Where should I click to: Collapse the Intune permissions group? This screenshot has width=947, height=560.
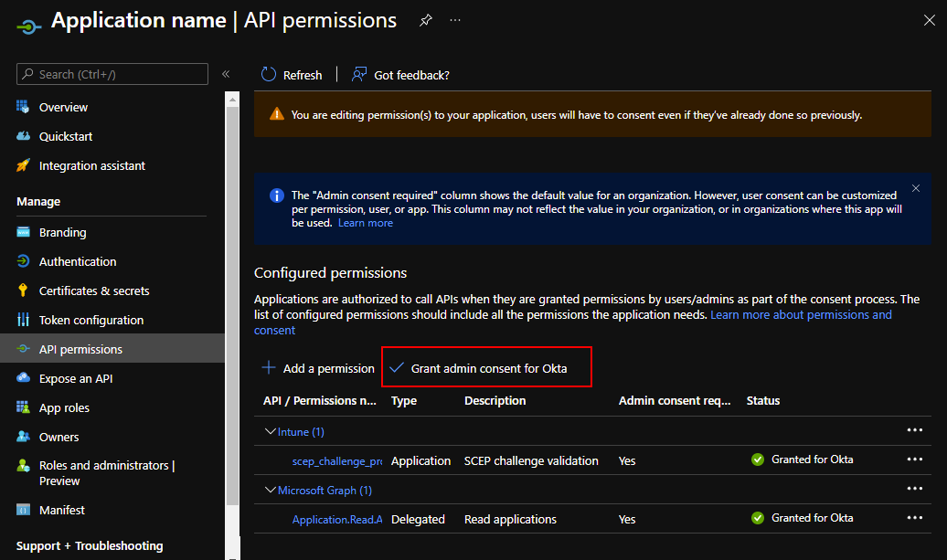coord(271,431)
